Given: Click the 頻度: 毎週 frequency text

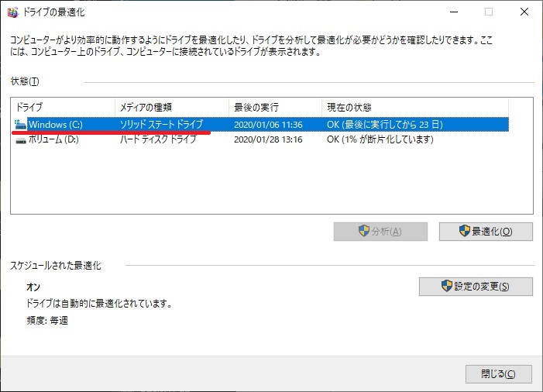Looking at the screenshot, I should click(47, 320).
